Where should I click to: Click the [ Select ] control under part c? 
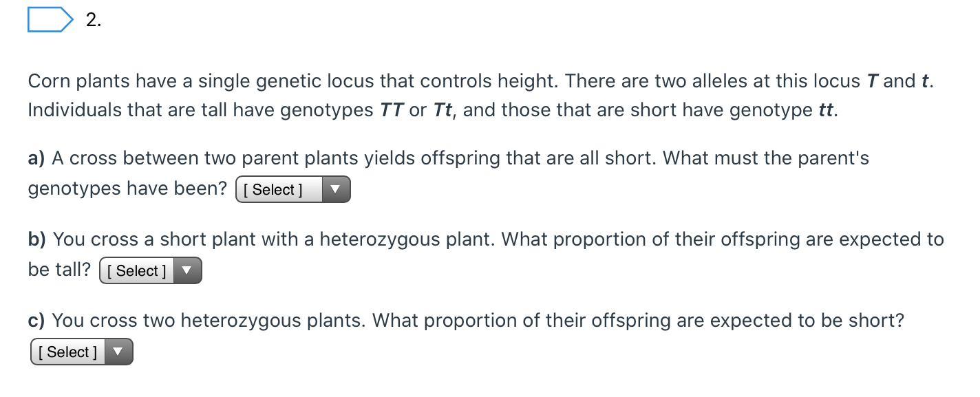pyautogui.click(x=67, y=352)
